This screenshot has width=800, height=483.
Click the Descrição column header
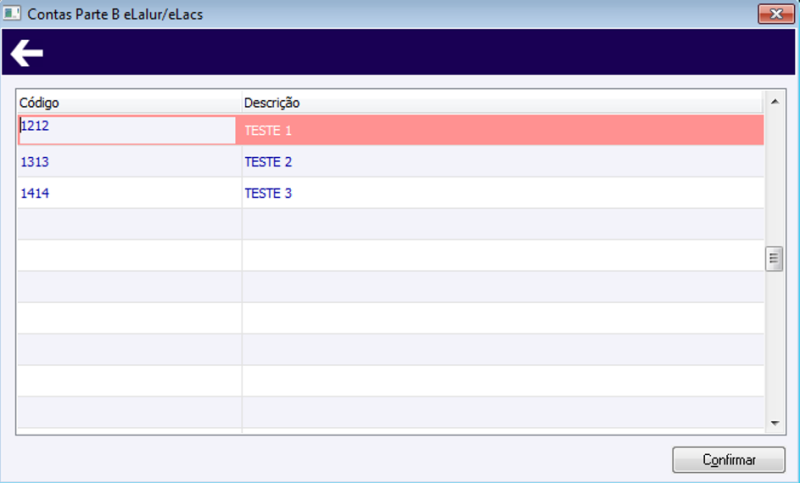(x=502, y=103)
